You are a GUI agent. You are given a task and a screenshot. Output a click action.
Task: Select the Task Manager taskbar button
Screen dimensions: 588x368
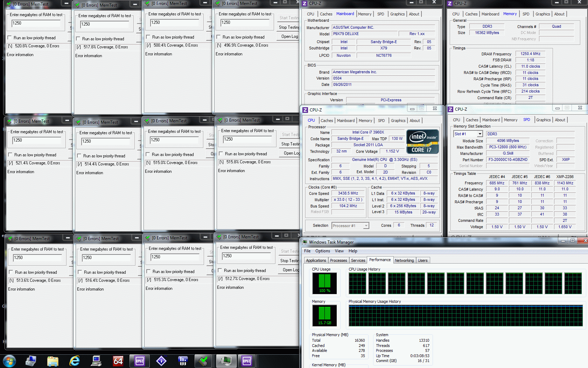tap(226, 361)
